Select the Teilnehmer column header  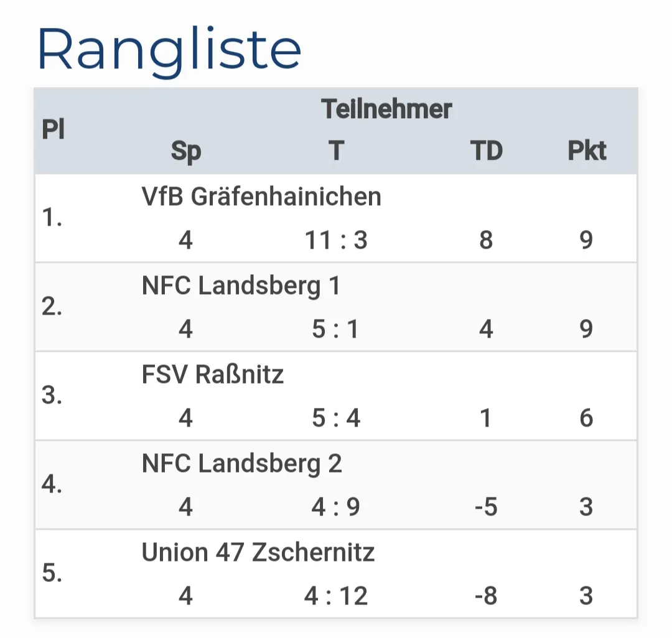(x=386, y=109)
